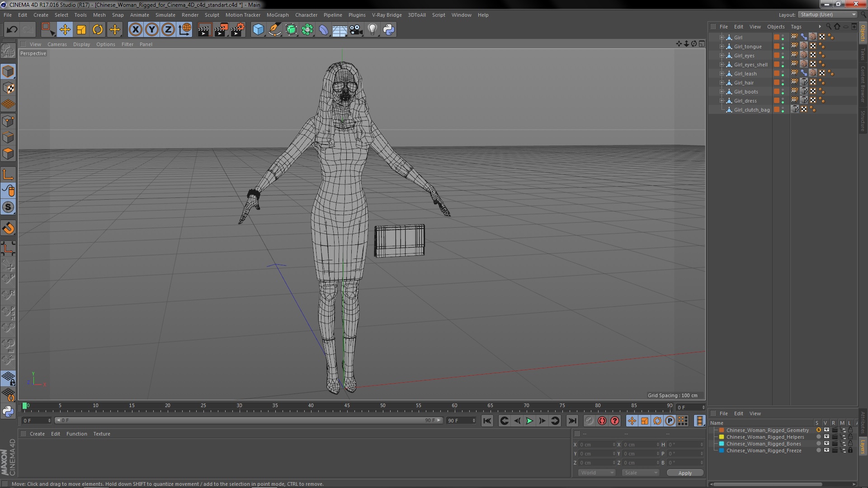The width and height of the screenshot is (868, 488).
Task: Toggle solo for Geometry layer
Action: click(818, 430)
